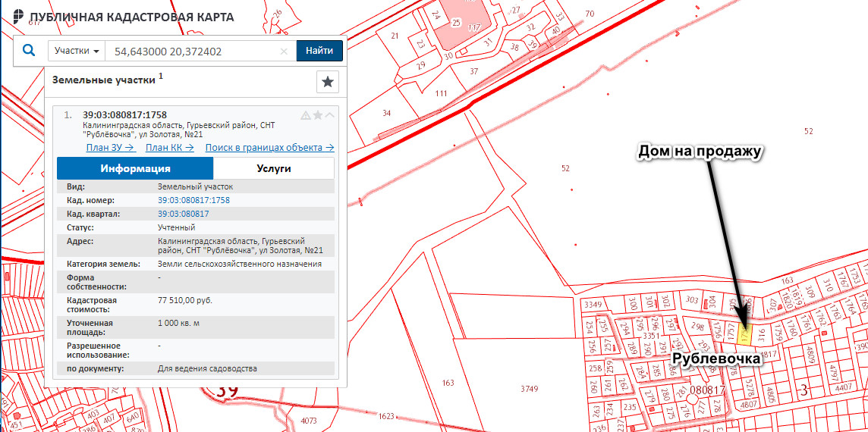
Task: Click the coordinates search input field
Action: pyautogui.click(x=193, y=52)
